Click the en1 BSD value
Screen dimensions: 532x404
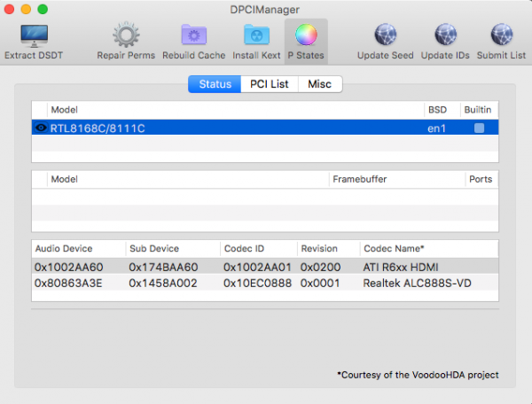[436, 128]
